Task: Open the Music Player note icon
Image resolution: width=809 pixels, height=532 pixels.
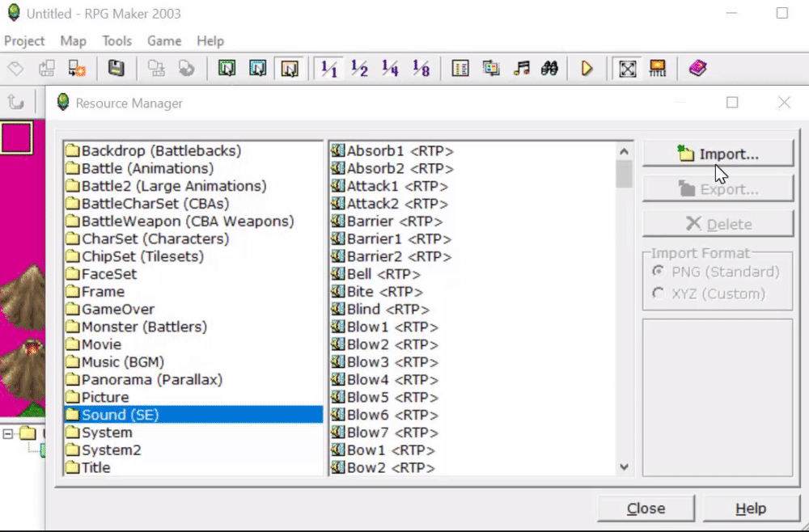Action: click(x=522, y=69)
